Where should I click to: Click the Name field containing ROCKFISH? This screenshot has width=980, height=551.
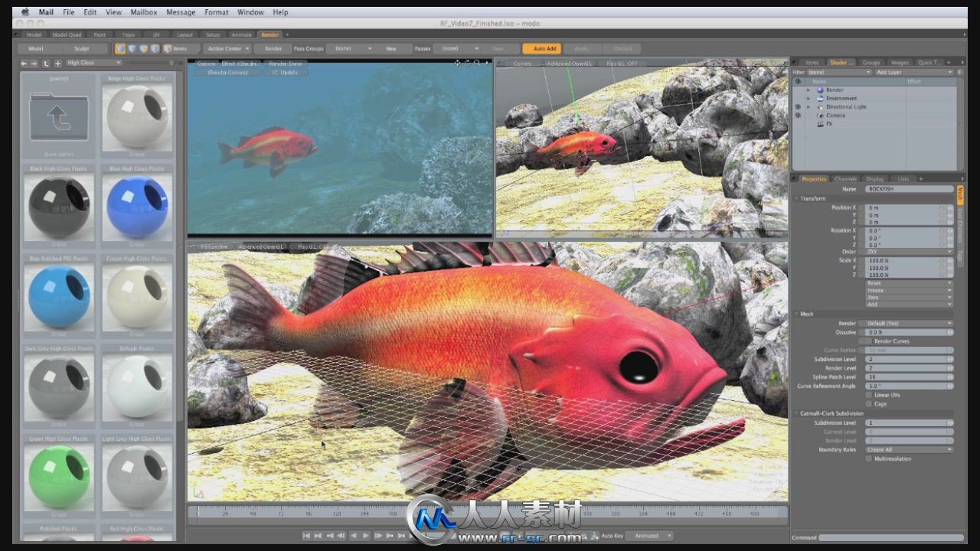[x=910, y=189]
